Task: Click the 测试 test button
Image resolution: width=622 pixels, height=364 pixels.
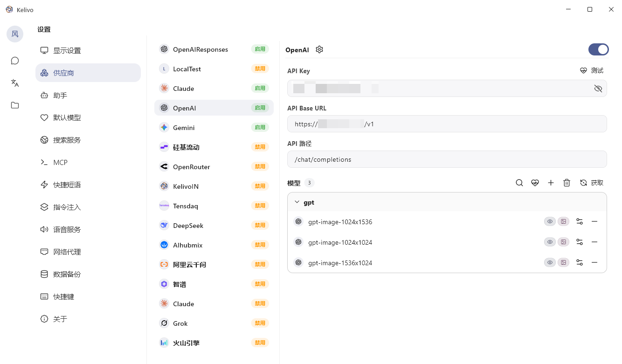Action: pyautogui.click(x=592, y=70)
